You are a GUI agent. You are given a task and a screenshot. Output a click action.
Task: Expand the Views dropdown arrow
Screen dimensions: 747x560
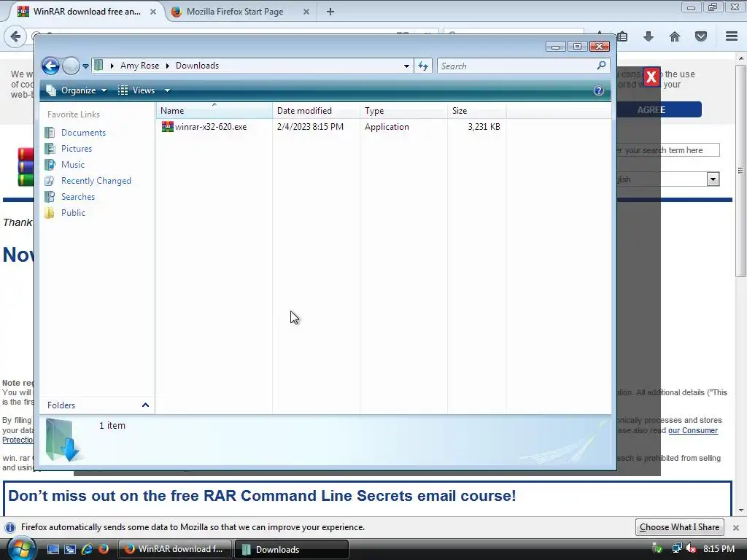click(167, 90)
